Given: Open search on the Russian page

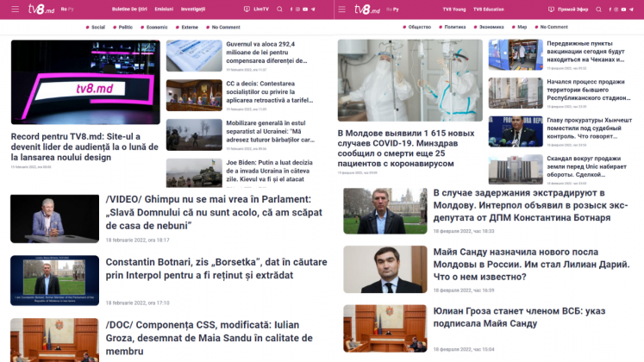Looking at the screenshot, I should click(599, 9).
